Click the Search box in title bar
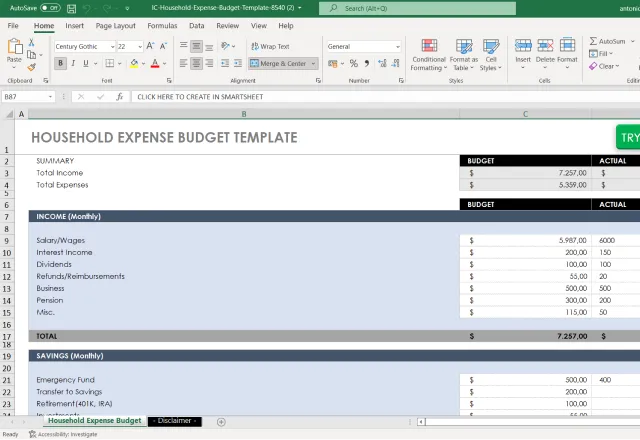The height and width of the screenshot is (440, 640). point(417,8)
